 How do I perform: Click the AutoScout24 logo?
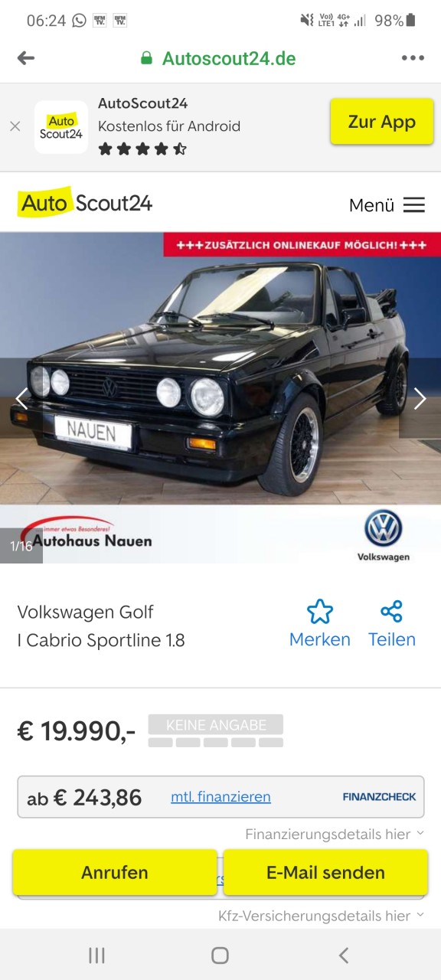tap(85, 203)
